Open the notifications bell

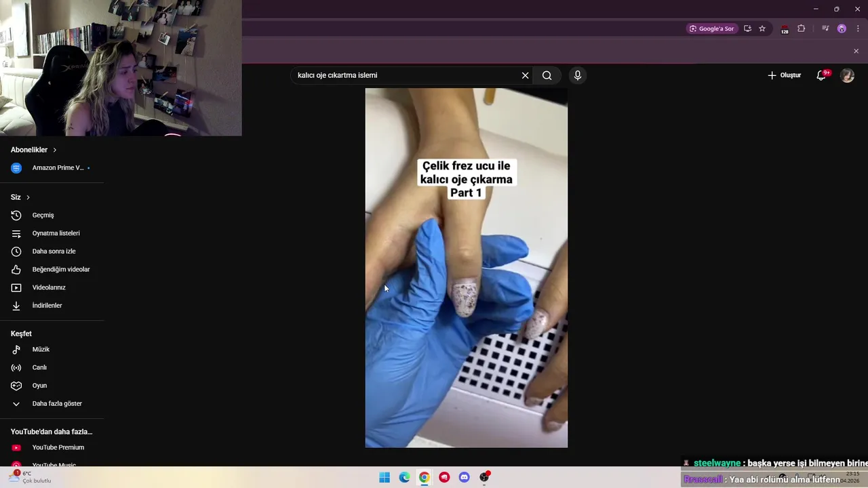tap(821, 75)
